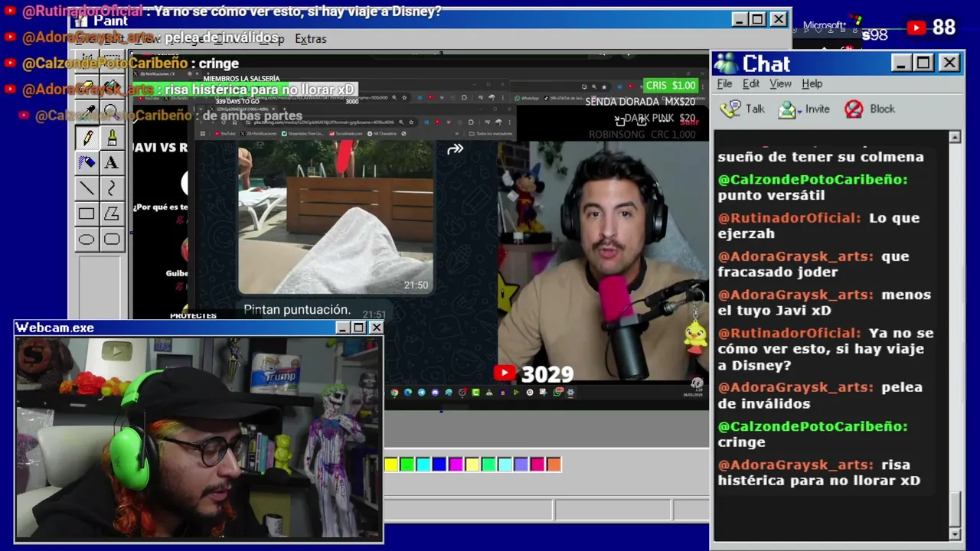980x551 pixels.
Task: Select the Curve tool in Paint
Action: tap(112, 188)
